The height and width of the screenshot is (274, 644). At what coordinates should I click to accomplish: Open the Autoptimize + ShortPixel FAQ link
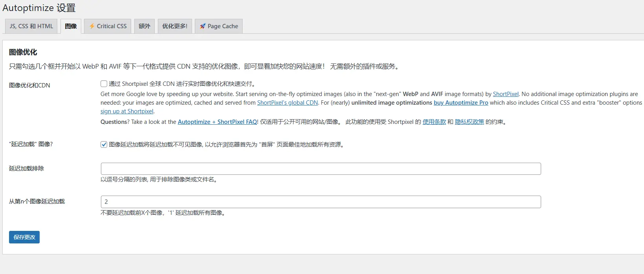point(218,122)
